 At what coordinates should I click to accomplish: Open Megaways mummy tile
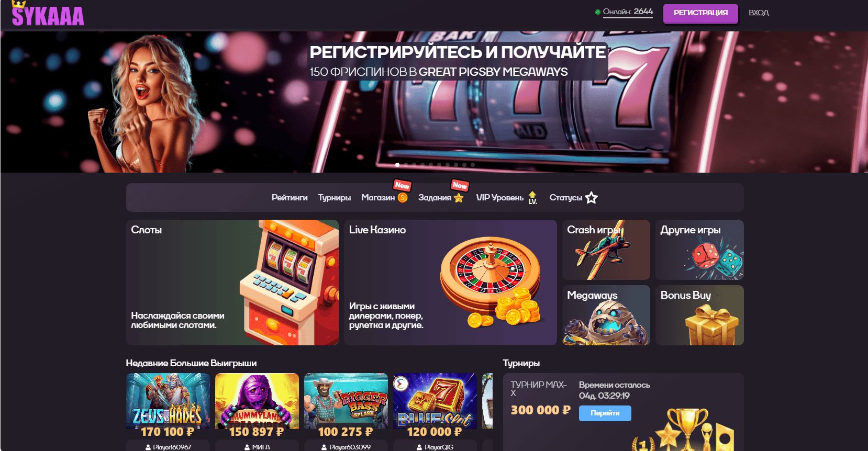(606, 315)
